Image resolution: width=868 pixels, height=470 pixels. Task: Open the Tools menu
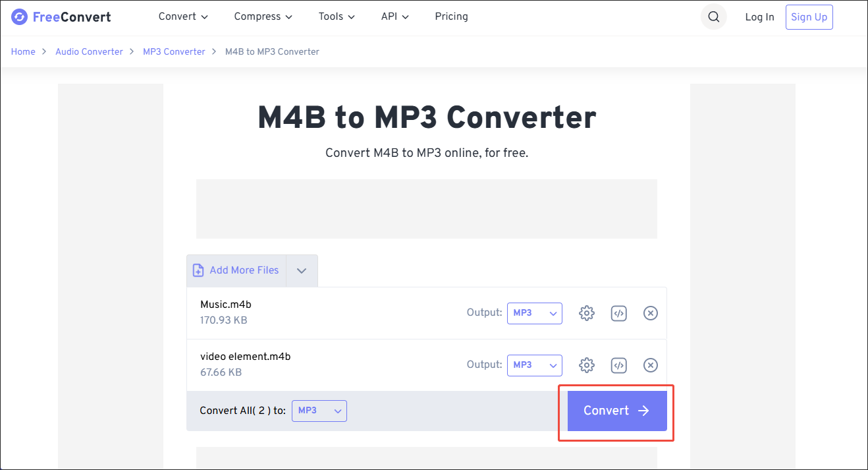[x=336, y=16]
